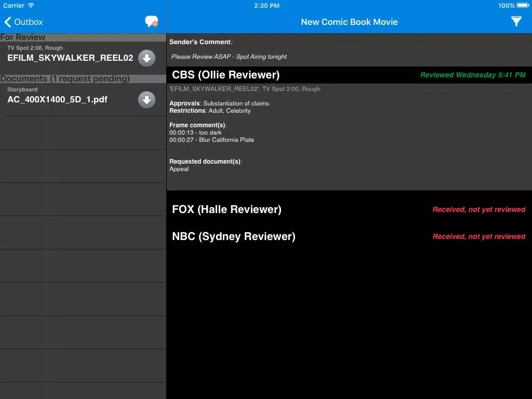Click 'Please Review ASAP' sender comment
The image size is (532, 399).
[x=229, y=57]
